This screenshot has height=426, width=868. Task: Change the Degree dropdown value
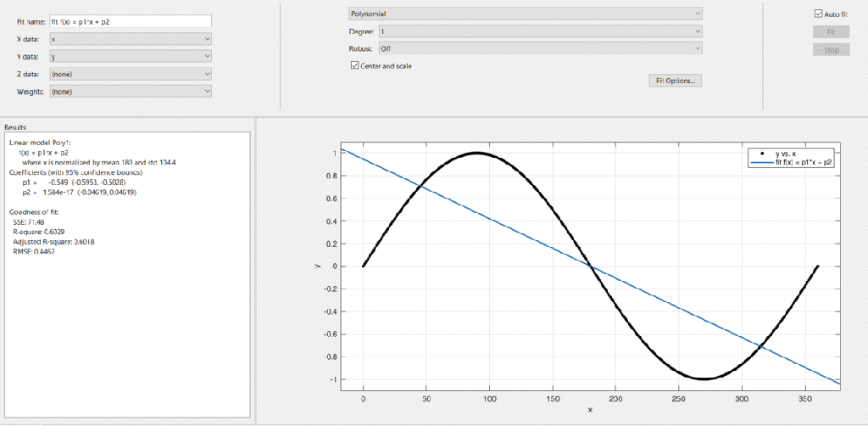pos(539,31)
